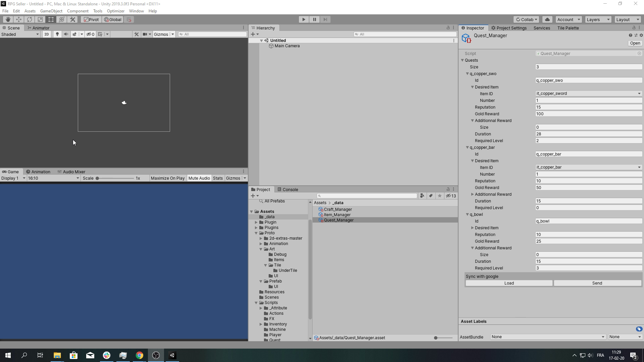The height and width of the screenshot is (362, 644).
Task: Open the Account dropdown
Action: click(569, 19)
